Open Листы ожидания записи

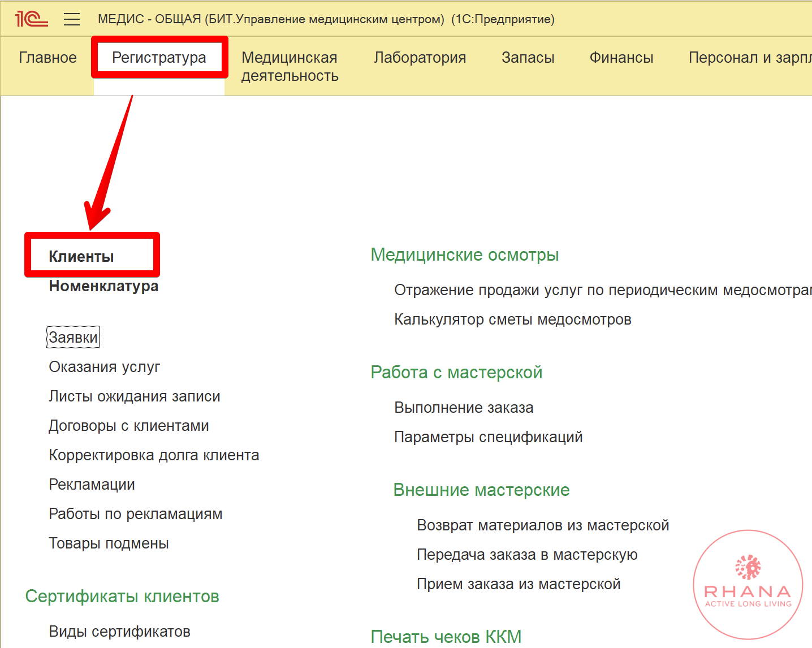[x=135, y=396]
